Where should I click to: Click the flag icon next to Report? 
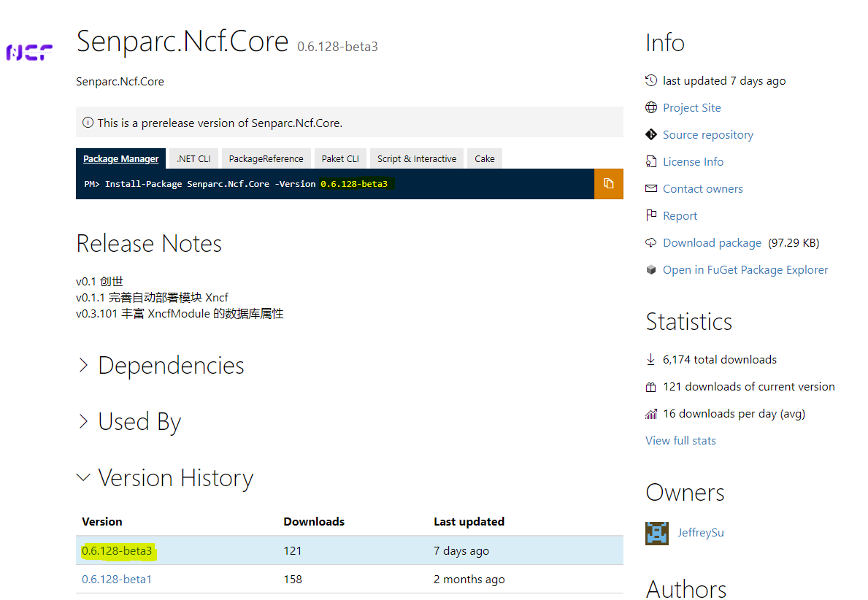(x=651, y=216)
